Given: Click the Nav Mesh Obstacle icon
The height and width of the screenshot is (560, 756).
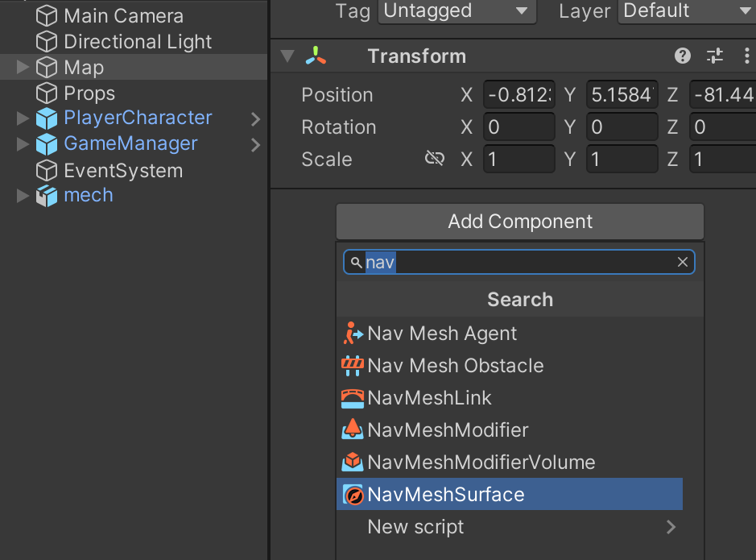Looking at the screenshot, I should tap(353, 366).
